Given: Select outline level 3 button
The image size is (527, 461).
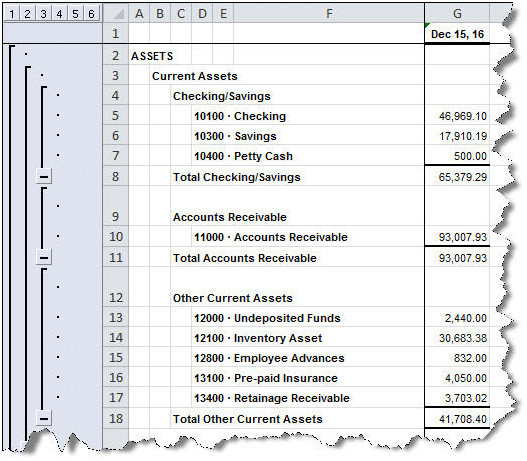Looking at the screenshot, I should pos(43,14).
